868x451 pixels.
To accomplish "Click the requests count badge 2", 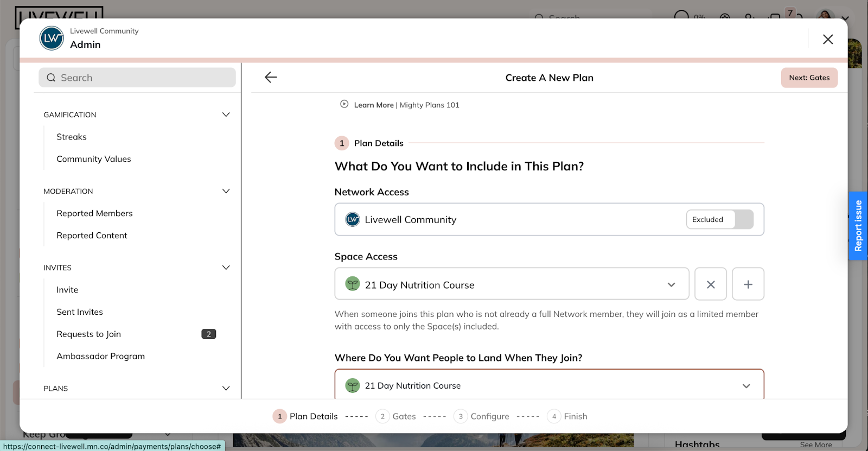I will [209, 334].
